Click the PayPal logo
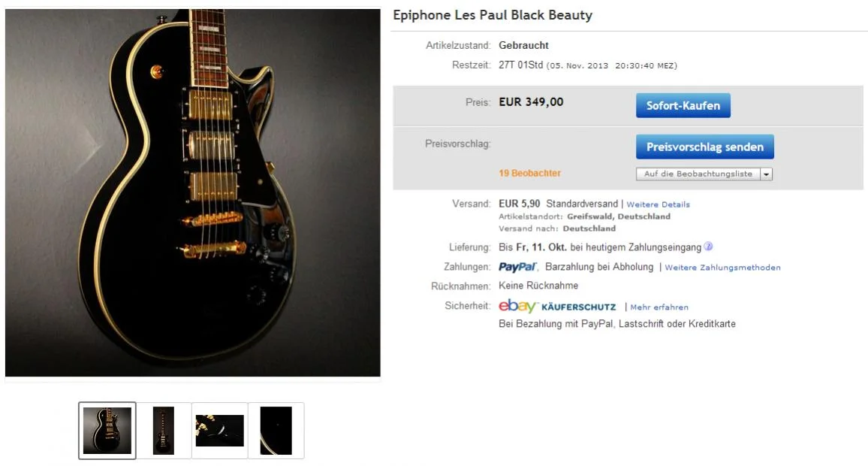This screenshot has height=466, width=868. click(517, 267)
